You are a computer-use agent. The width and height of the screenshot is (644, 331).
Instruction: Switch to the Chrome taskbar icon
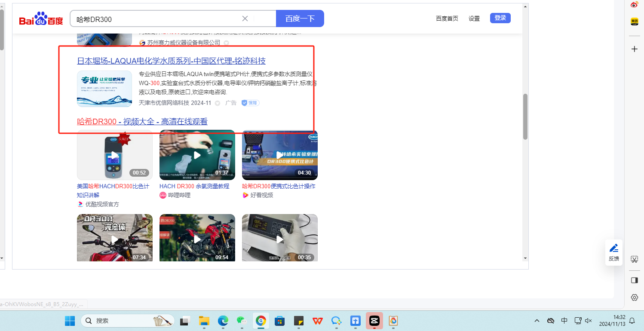point(261,321)
